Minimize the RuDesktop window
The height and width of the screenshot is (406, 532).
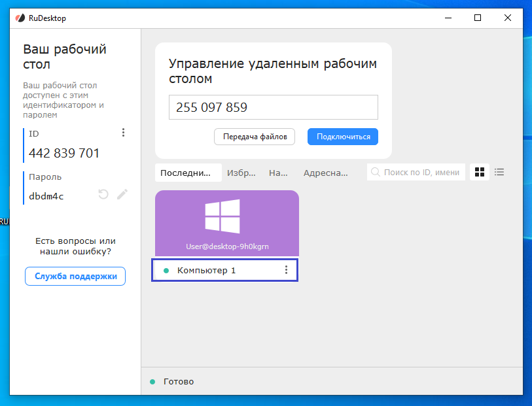448,18
